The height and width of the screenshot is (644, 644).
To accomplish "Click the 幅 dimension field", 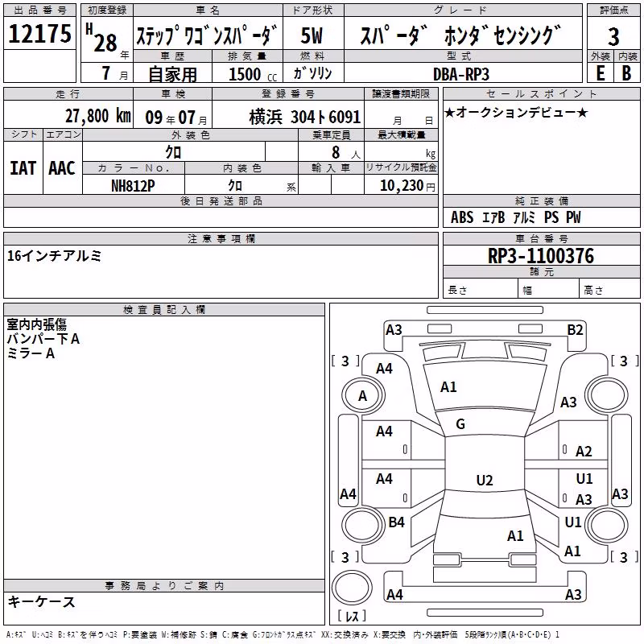I will (549, 288).
